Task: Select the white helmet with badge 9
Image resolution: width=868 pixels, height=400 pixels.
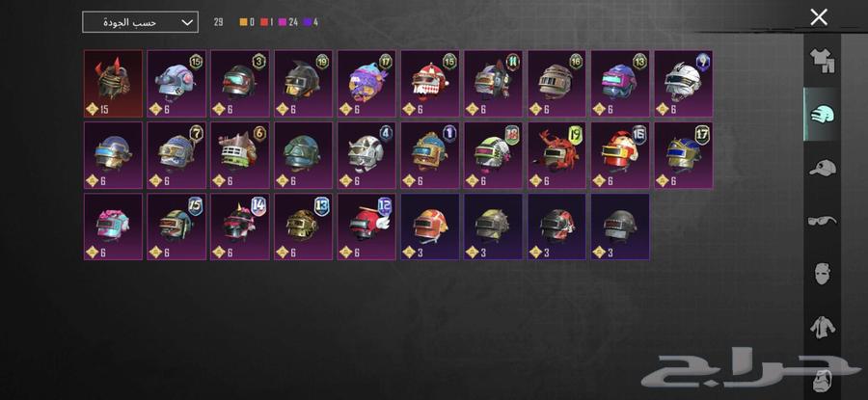Action: tap(683, 84)
